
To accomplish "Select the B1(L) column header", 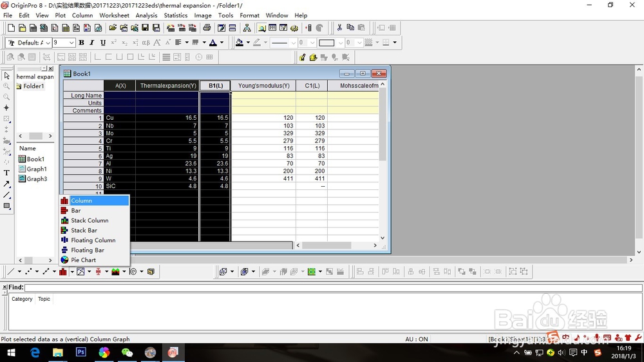I will point(216,86).
